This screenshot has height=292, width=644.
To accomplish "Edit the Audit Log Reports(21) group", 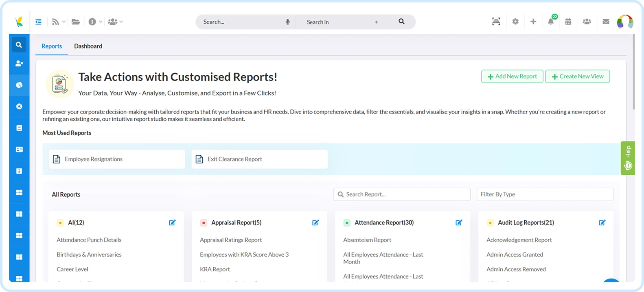I will click(602, 222).
